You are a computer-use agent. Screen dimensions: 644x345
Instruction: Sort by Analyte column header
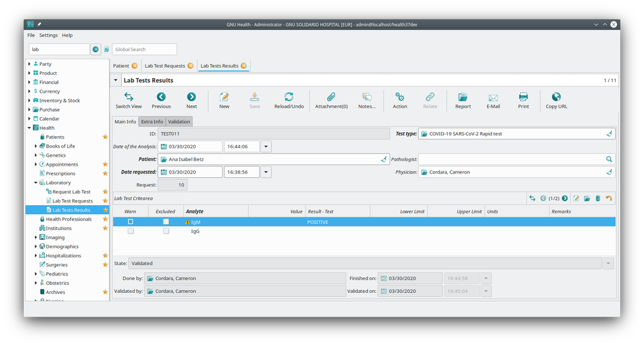216,212
